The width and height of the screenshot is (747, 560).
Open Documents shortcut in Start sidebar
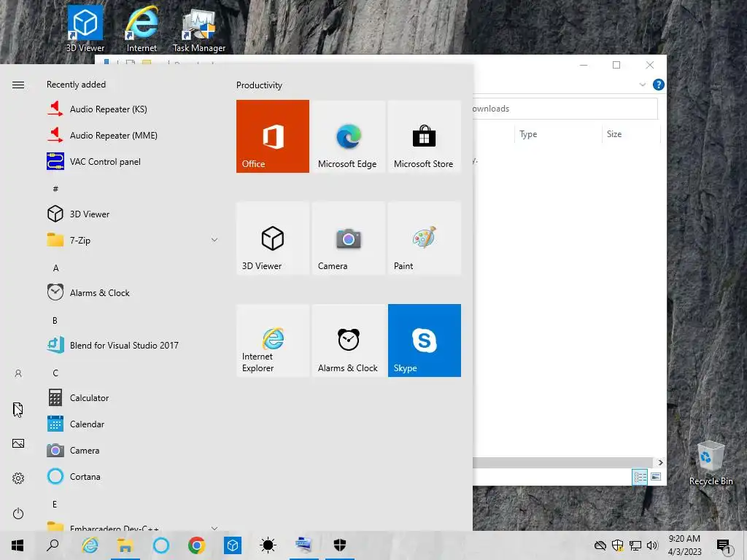[18, 409]
